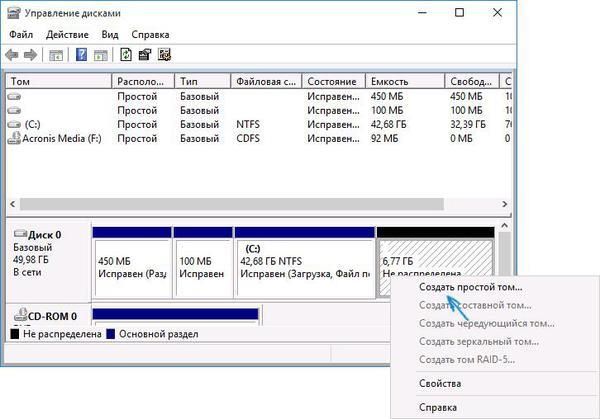Minimize the Disk Management window
600x419 pixels.
(x=422, y=13)
